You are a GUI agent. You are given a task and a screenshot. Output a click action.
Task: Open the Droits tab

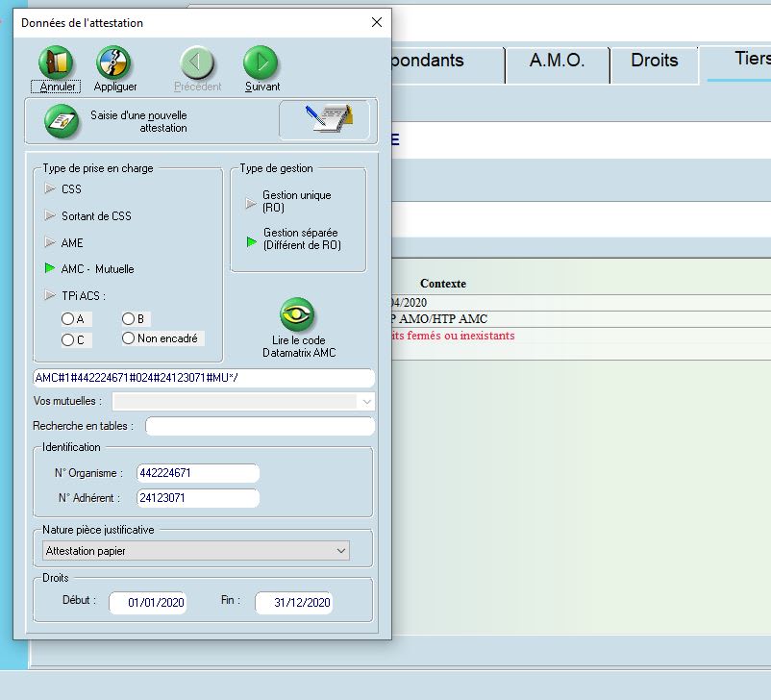[654, 61]
